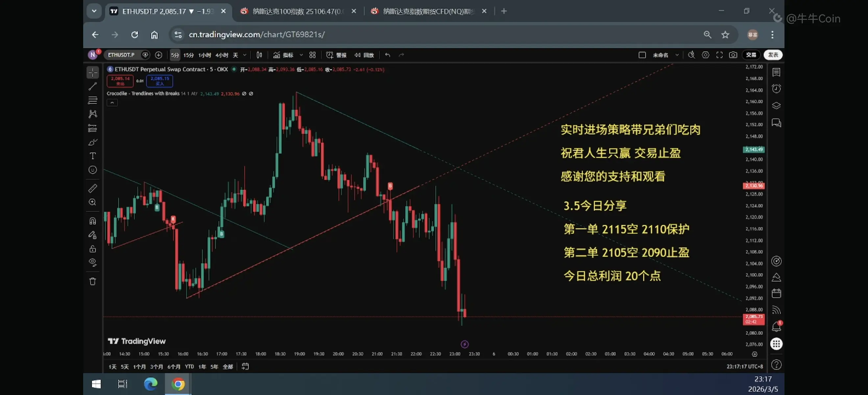Expand the time interval dropdown arrow
This screenshot has width=868, height=395.
click(x=245, y=55)
